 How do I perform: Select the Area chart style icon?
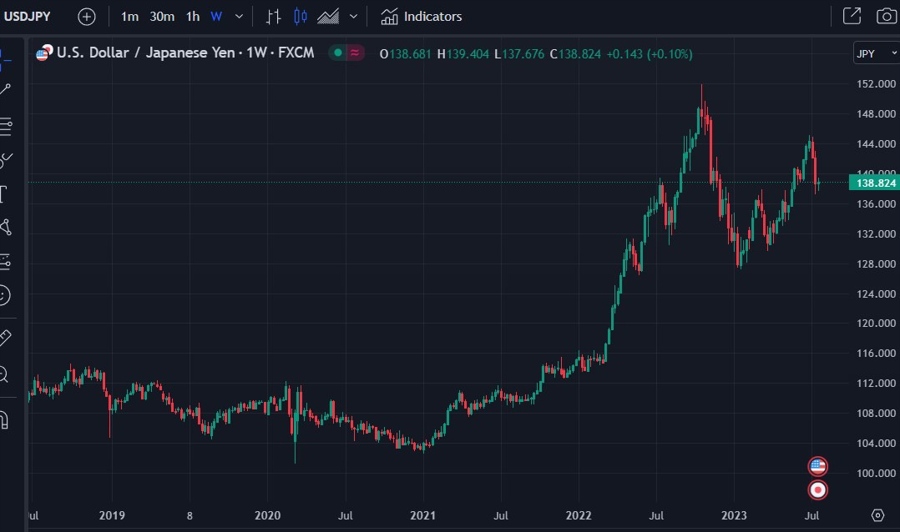coord(328,17)
